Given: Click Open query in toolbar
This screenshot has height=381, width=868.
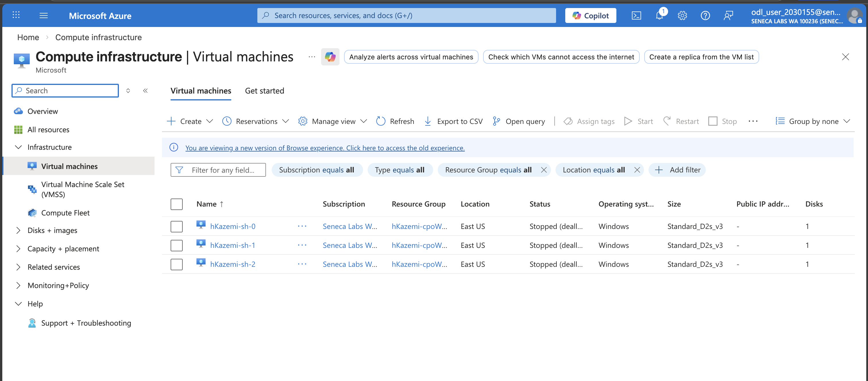Looking at the screenshot, I should [x=518, y=121].
